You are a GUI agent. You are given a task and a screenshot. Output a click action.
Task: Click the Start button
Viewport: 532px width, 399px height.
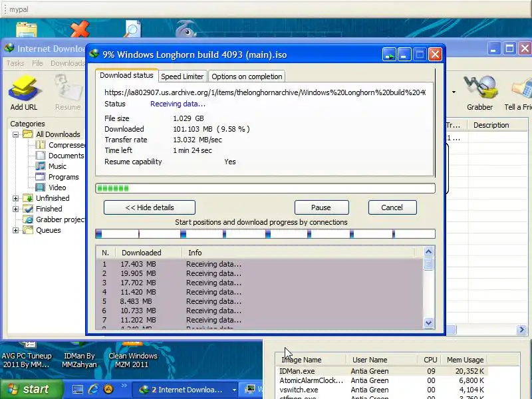[31, 390]
